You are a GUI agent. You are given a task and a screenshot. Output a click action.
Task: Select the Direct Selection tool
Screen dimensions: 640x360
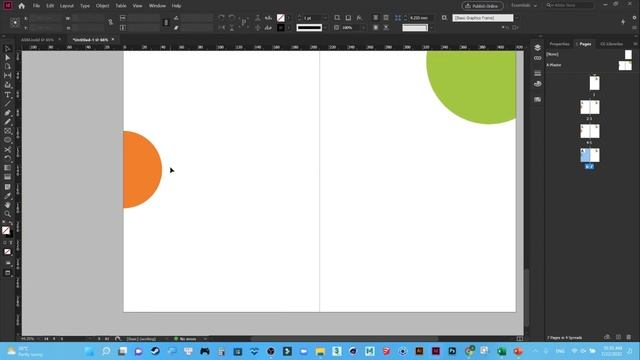[x=7, y=58]
